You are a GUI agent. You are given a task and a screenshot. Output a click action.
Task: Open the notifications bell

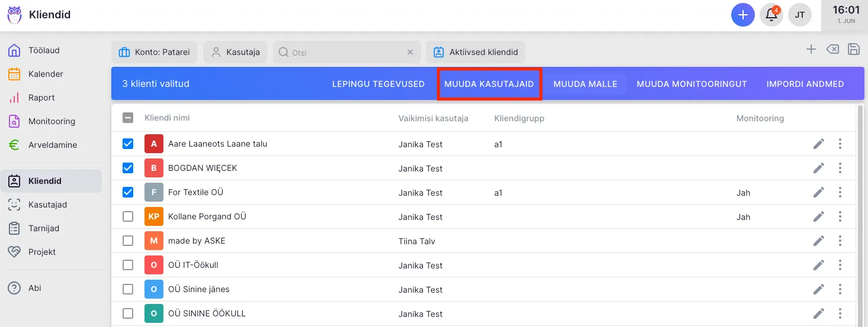coord(771,15)
